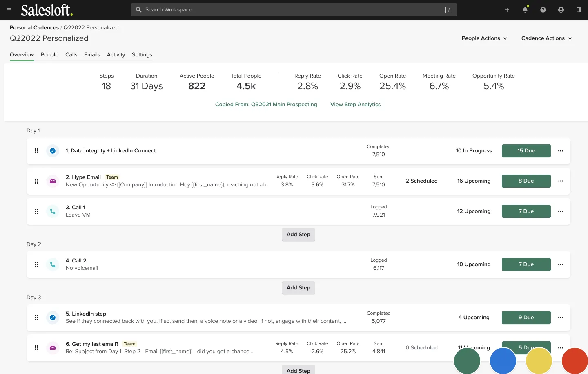Click the notifications bell icon
588x374 pixels.
point(525,10)
